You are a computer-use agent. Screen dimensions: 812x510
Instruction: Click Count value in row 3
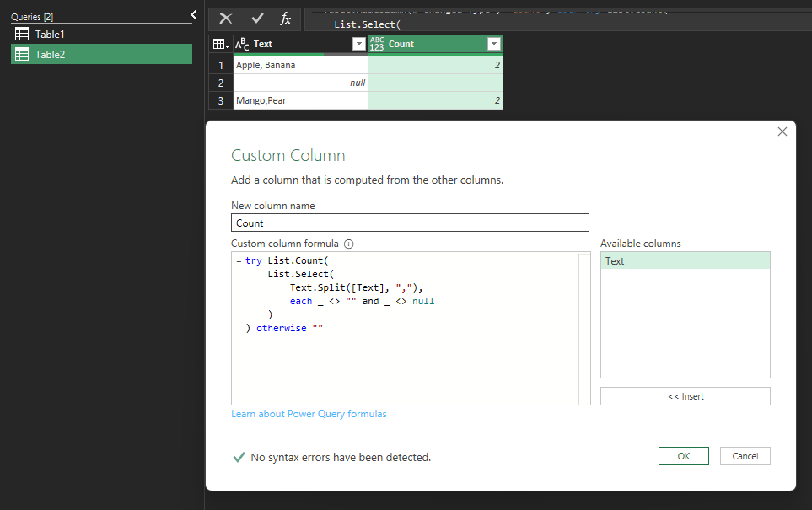pyautogui.click(x=436, y=100)
